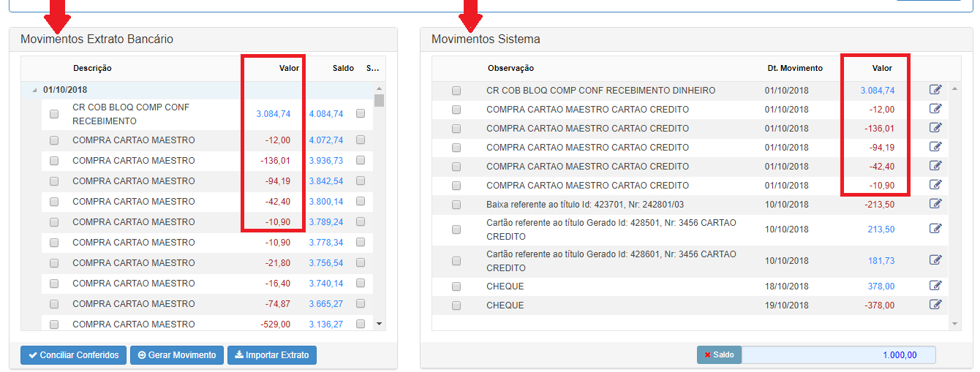Image resolution: width=980 pixels, height=372 pixels.
Task: Sort by the Dt. Movimento column header
Action: tap(794, 68)
